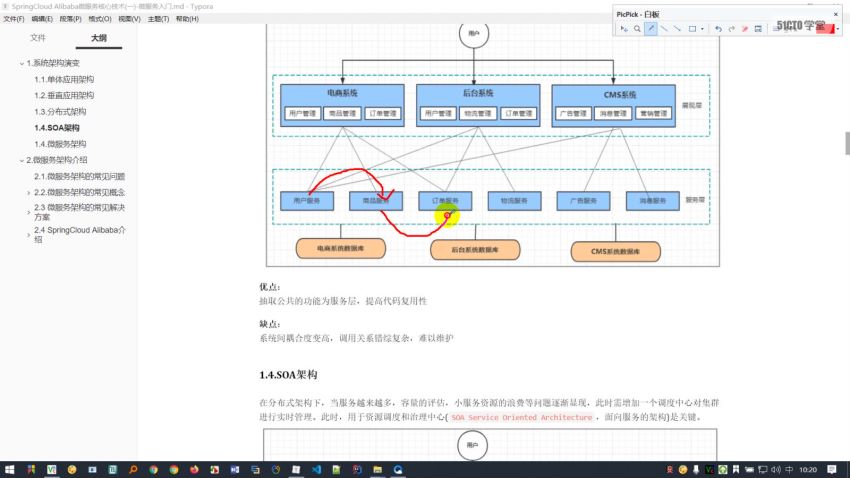
Task: Pick the red pen color swatch
Action: click(825, 29)
